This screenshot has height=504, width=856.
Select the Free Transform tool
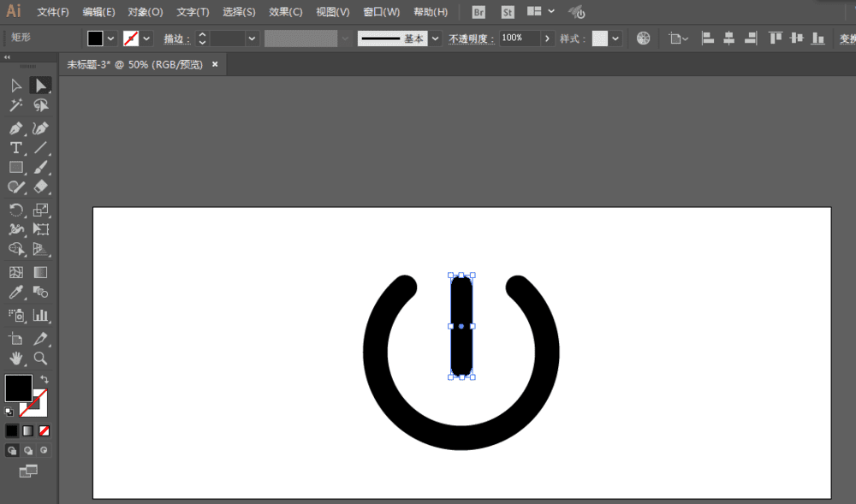(x=40, y=229)
